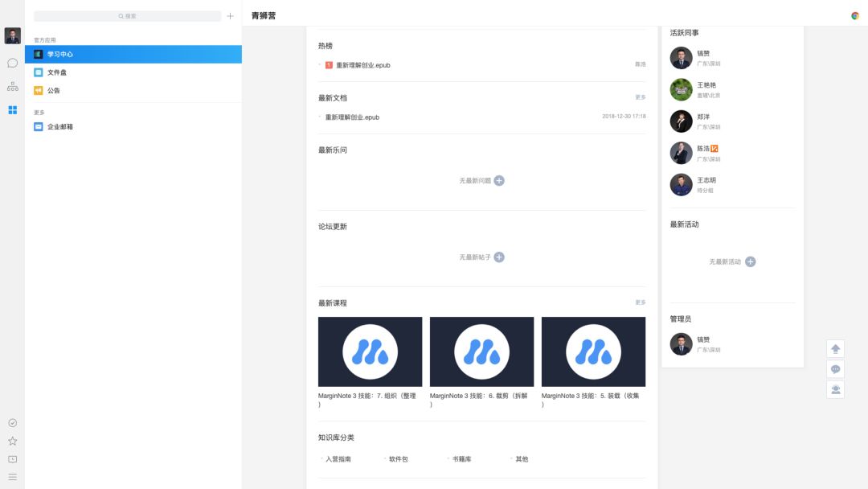This screenshot has height=489, width=868.
Task: Open 王志明's avatar in active colleagues
Action: (681, 185)
